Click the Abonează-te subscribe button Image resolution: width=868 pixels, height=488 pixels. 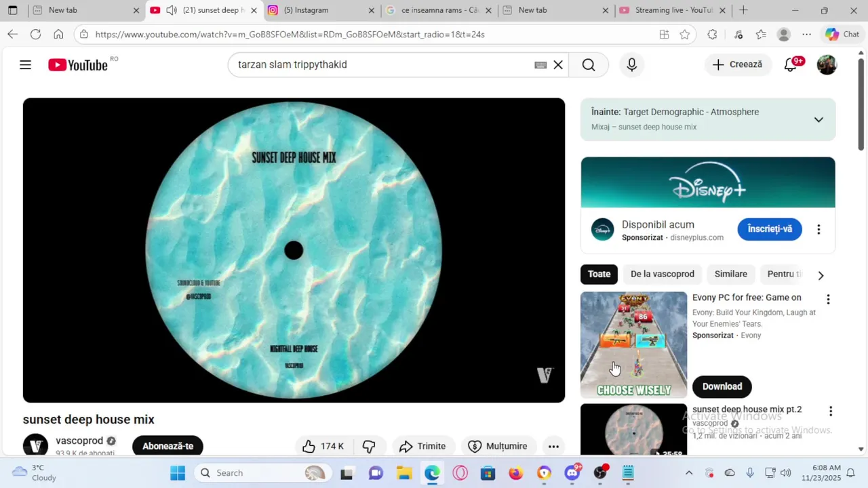pos(167,446)
